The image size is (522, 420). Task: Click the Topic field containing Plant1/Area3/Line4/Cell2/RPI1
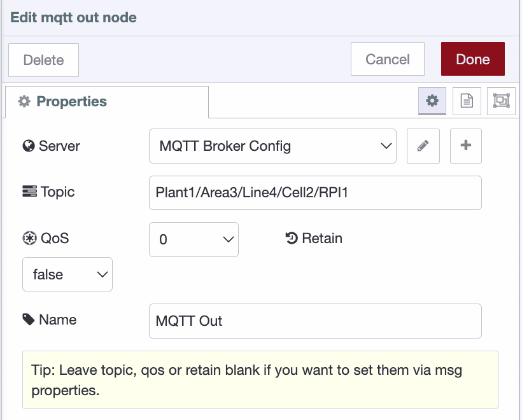click(314, 192)
